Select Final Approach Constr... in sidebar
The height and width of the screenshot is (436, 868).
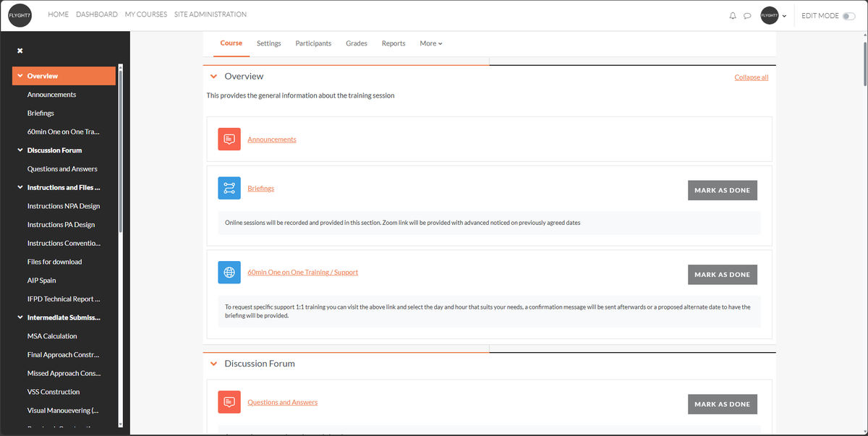pos(64,355)
